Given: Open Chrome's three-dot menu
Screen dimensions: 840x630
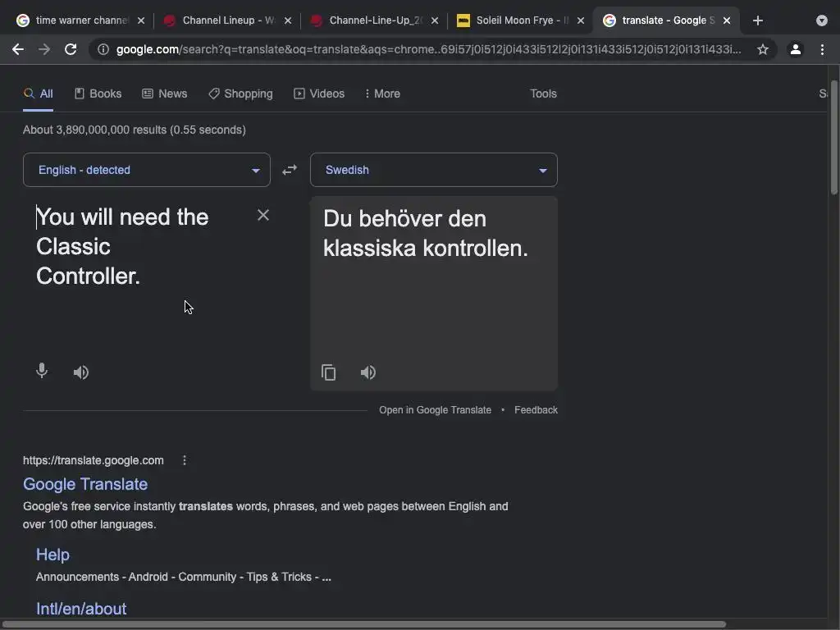Looking at the screenshot, I should 822,49.
